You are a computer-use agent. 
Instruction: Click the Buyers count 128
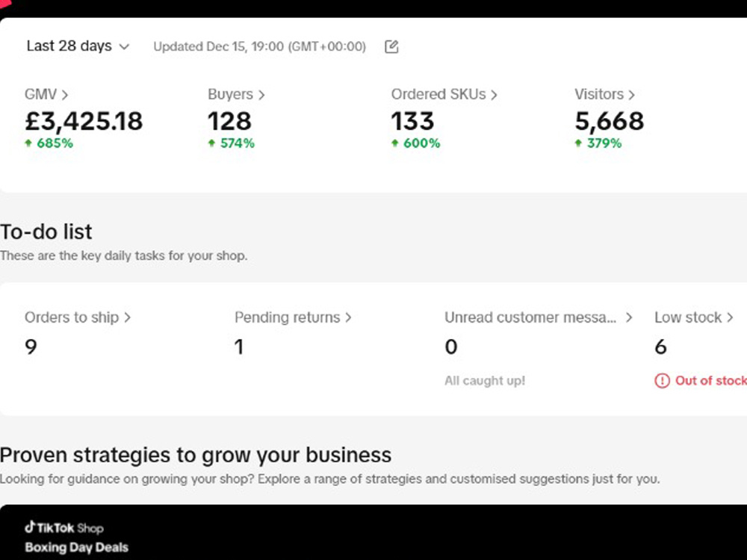pos(229,121)
